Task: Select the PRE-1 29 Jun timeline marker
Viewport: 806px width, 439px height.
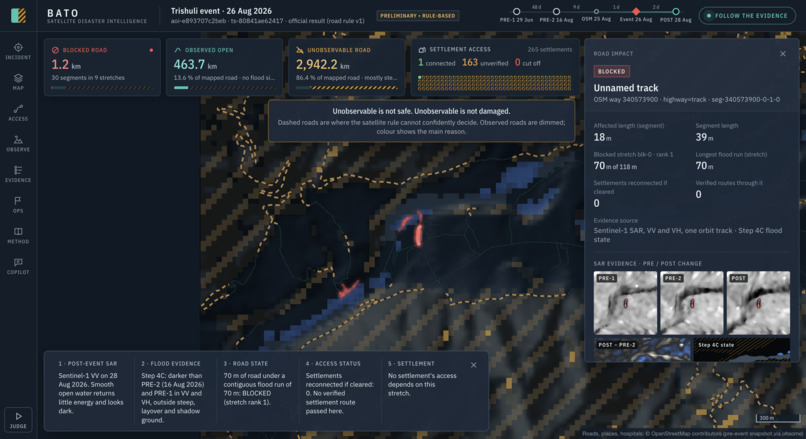Action: pyautogui.click(x=516, y=11)
